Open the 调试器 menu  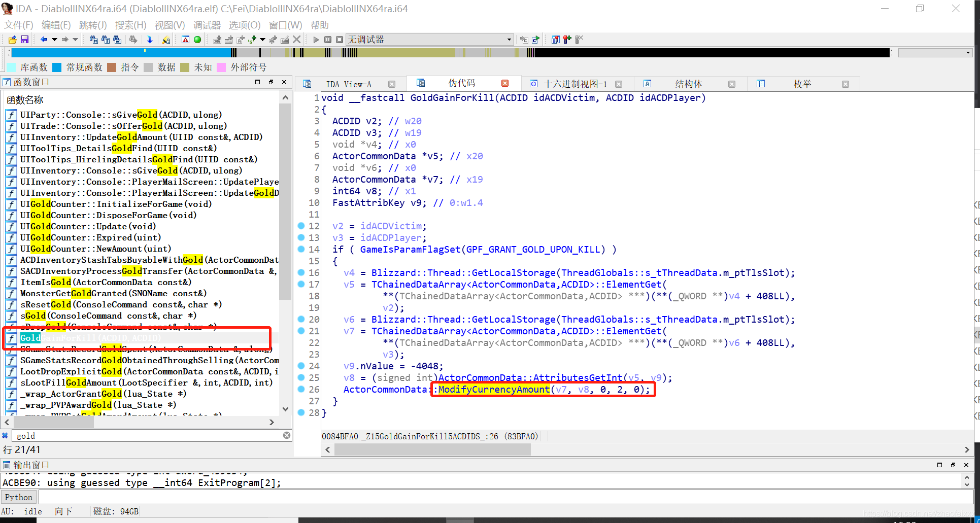pos(207,25)
